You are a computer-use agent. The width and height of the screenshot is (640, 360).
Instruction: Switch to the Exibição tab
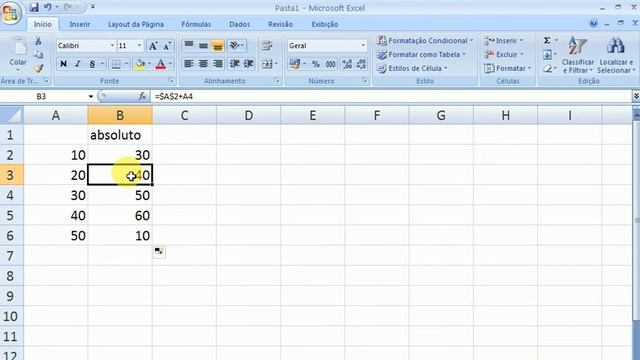tap(325, 24)
